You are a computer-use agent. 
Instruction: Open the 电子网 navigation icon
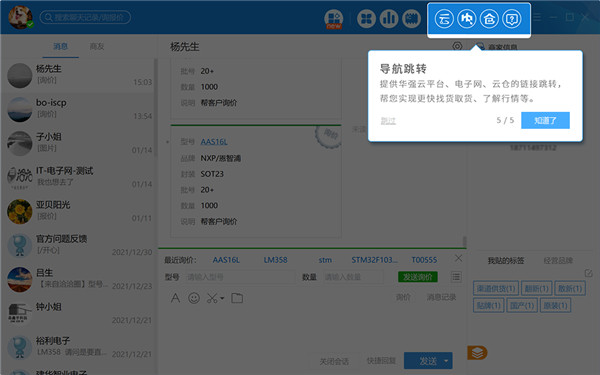pyautogui.click(x=466, y=18)
